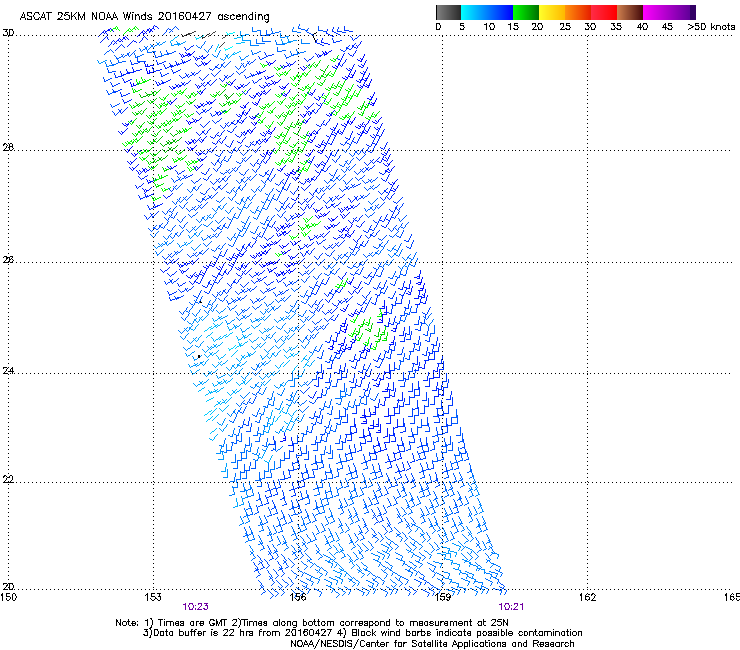740x650 pixels.
Task: Click the magenta 40-45 knots legend segment
Action: point(656,12)
